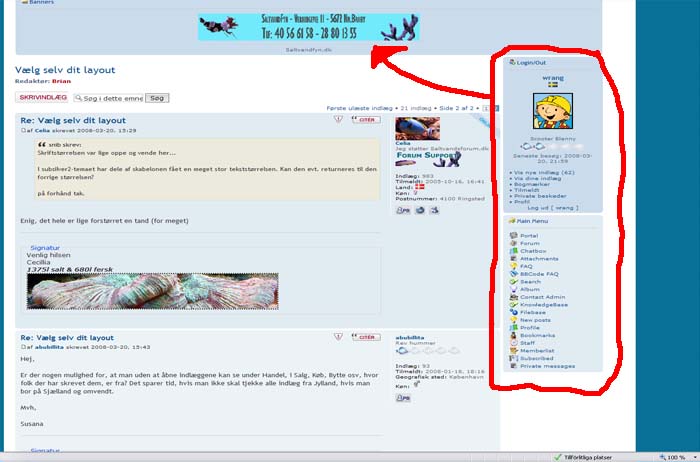Viewport: 700px width, 462px height.
Task: Click the CITÉR quote button on Celia's post
Action: pos(366,119)
